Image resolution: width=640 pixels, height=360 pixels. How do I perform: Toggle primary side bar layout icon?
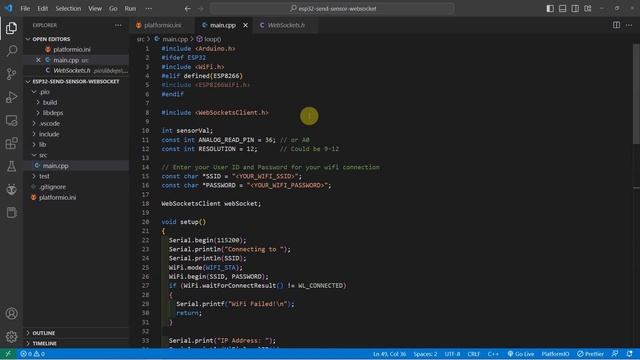(550, 9)
